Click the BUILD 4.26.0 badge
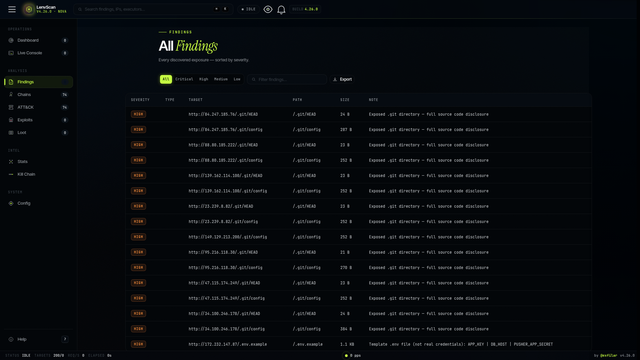The image size is (640, 360). coord(305,9)
